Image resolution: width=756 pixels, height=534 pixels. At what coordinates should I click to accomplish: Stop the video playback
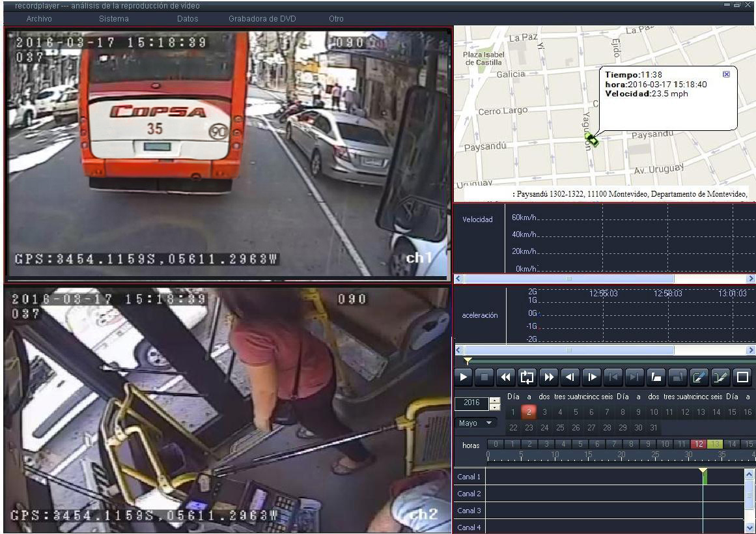point(483,376)
